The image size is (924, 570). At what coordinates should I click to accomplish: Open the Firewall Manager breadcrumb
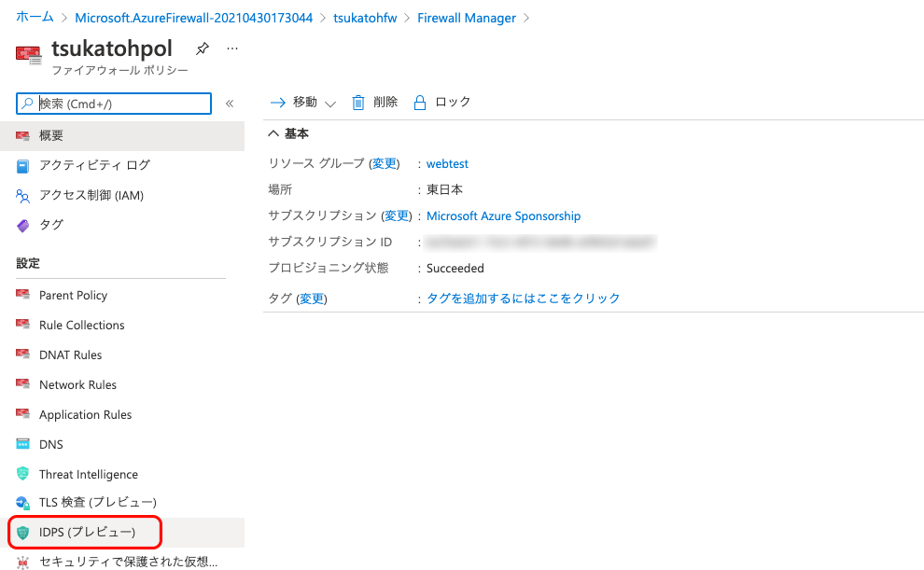467,17
